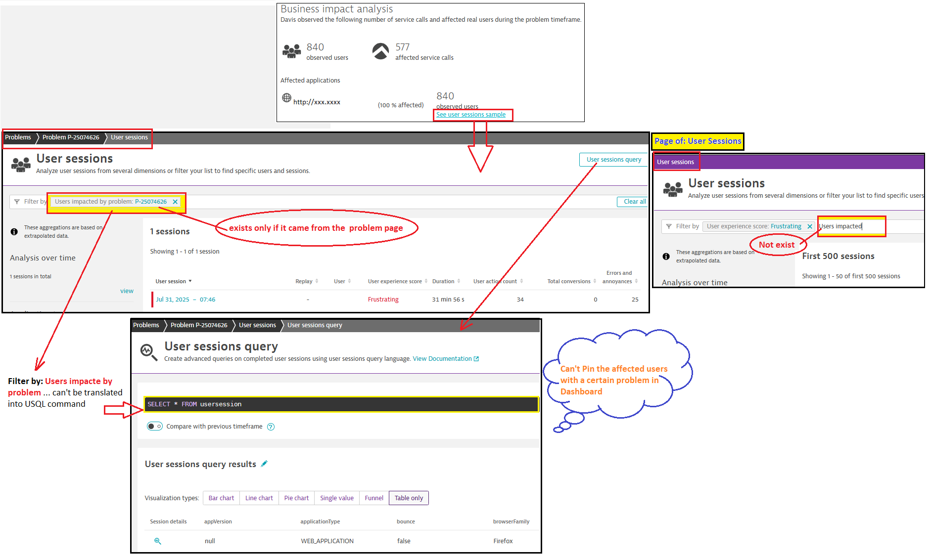Sort the table by Duration column

tap(459, 281)
